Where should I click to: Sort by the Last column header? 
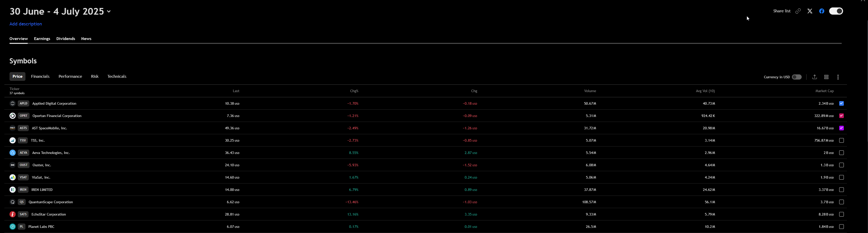coord(236,91)
